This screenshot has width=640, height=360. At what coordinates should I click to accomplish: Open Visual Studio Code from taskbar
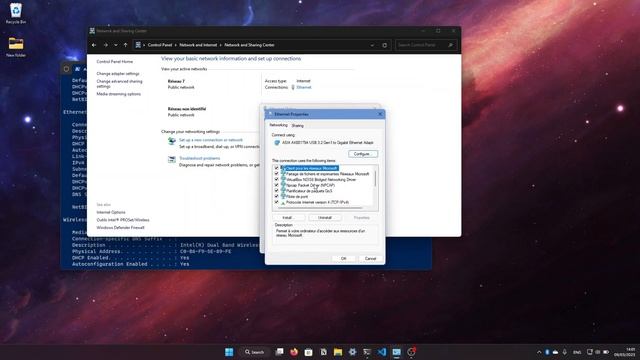click(x=382, y=352)
